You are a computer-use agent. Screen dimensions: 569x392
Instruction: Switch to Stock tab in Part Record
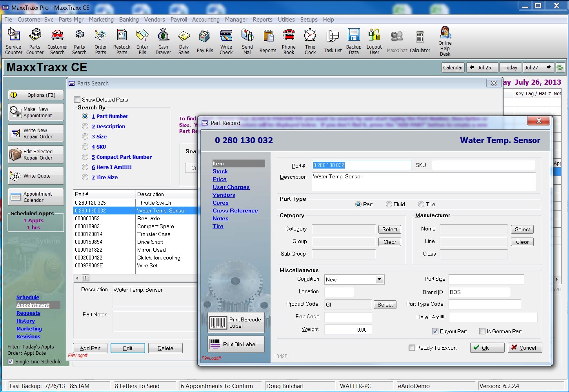click(x=220, y=171)
